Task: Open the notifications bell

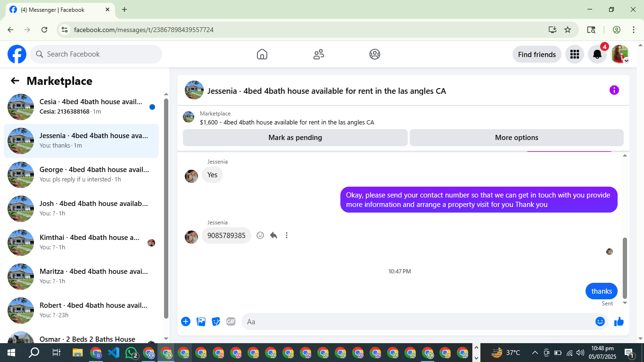Action: pos(597,54)
